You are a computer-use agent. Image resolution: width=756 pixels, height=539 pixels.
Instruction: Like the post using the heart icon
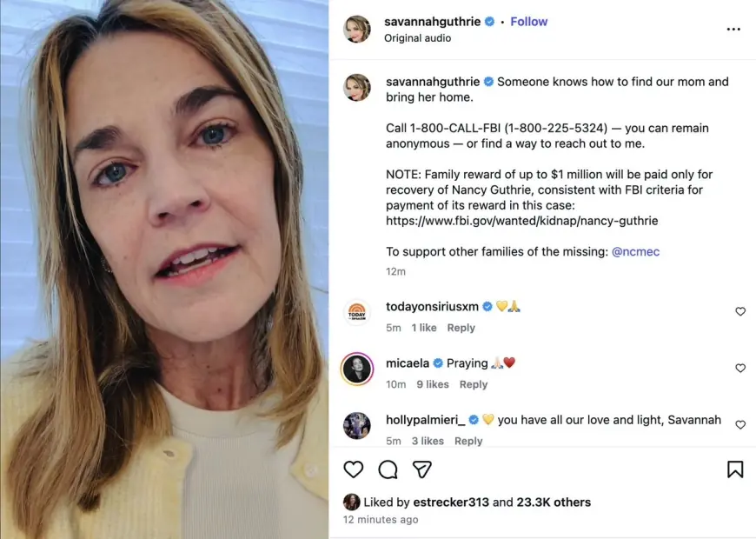[354, 469]
